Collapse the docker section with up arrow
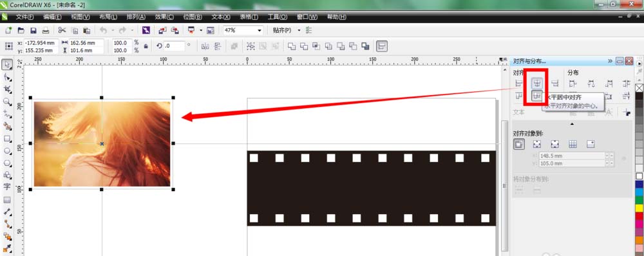 coord(572,123)
